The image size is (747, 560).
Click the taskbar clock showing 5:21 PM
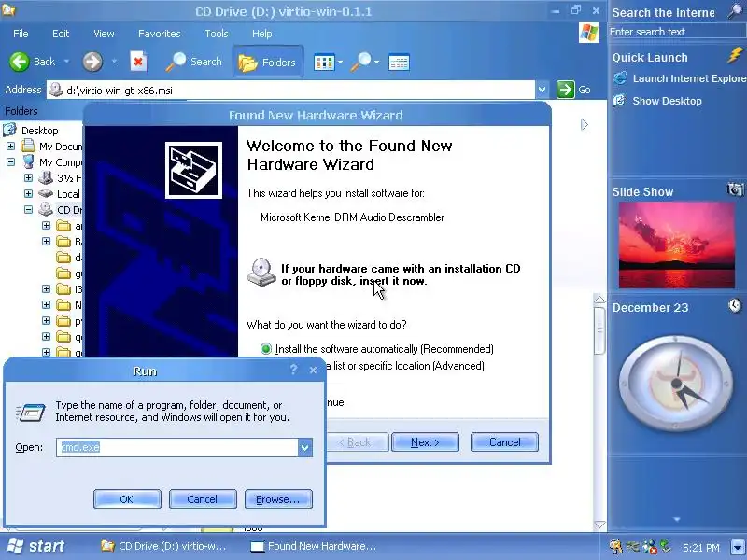[x=701, y=547]
